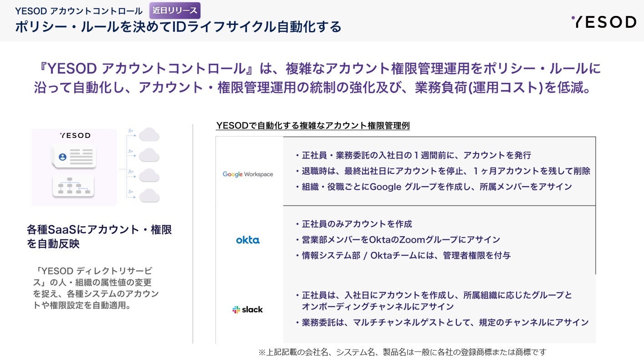
Task: Select the paragraph starting '「YESOD ディレクトリサービス」'
Action: click(x=96, y=288)
